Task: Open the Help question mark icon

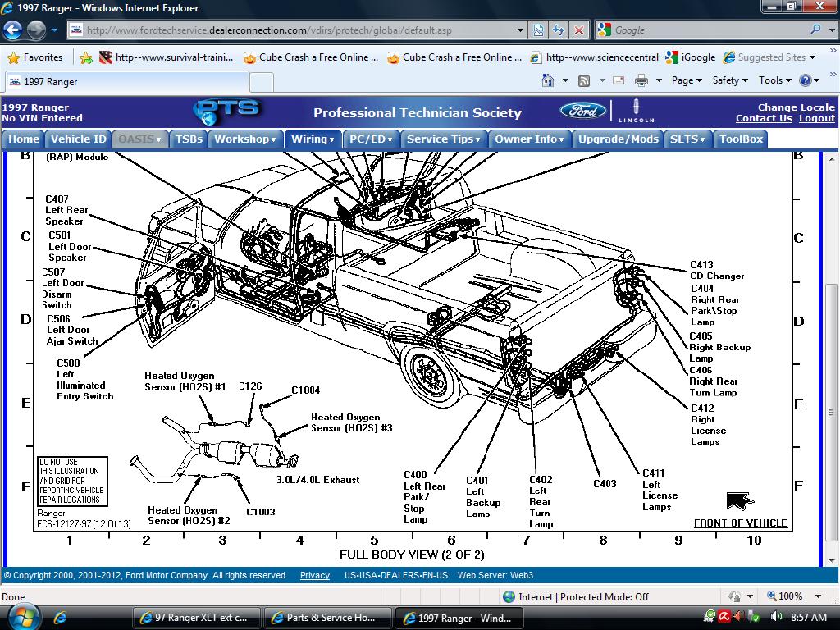Action: 805,80
